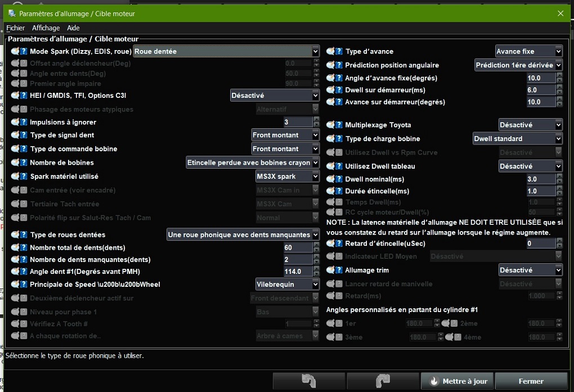Click the undo arrow button

tap(308, 381)
